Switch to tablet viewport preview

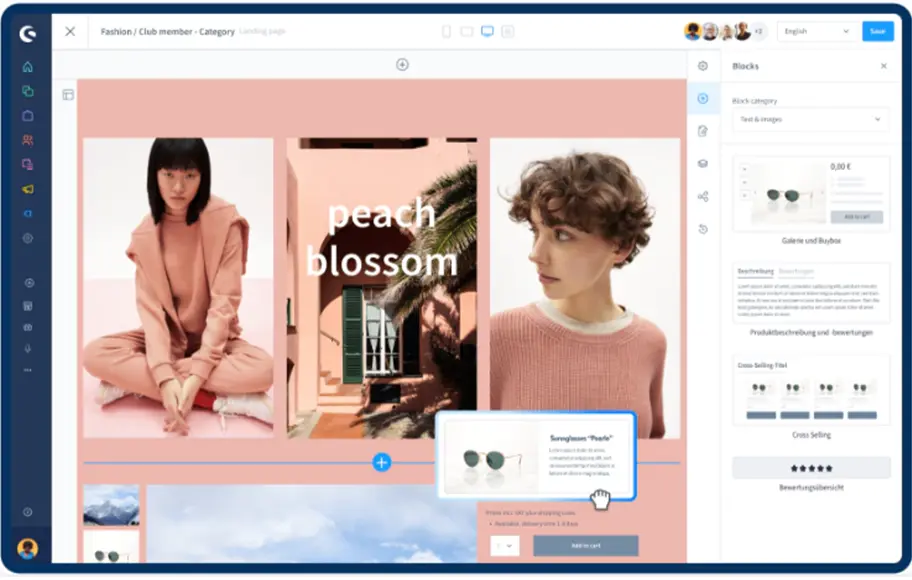pyautogui.click(x=466, y=31)
